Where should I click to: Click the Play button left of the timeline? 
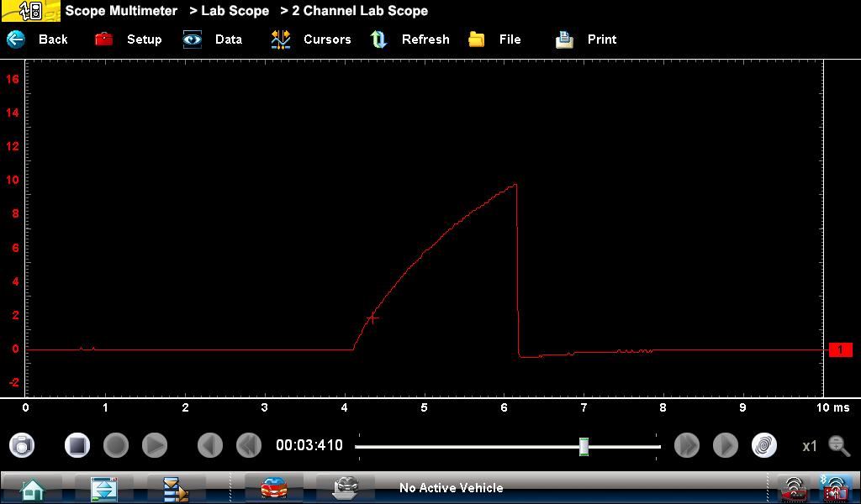tap(155, 445)
